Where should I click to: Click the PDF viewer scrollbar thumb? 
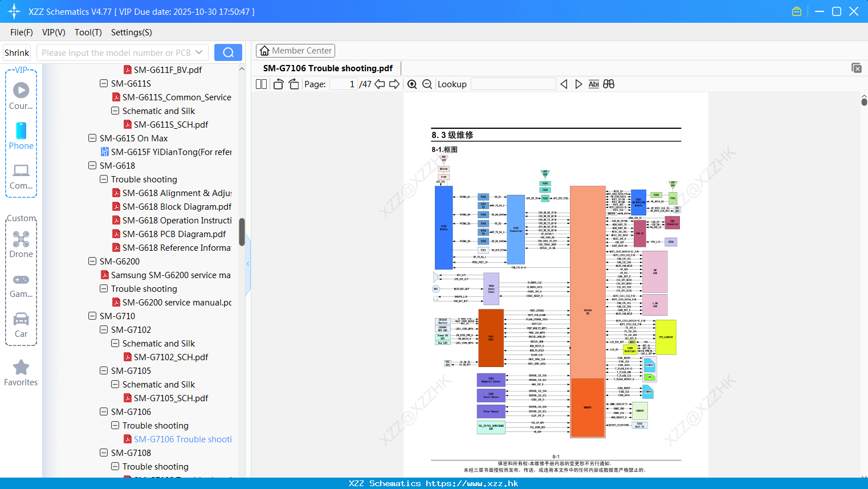coord(864,102)
